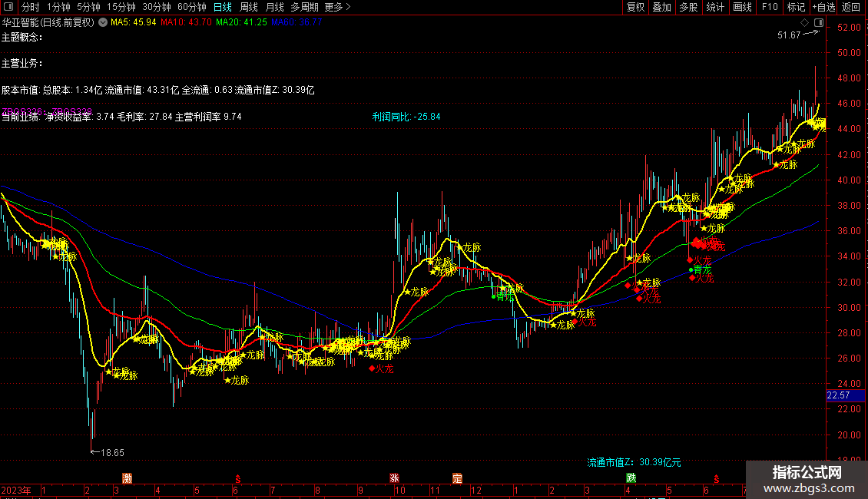Click the 跌 event marker on the timeline

tap(631, 478)
